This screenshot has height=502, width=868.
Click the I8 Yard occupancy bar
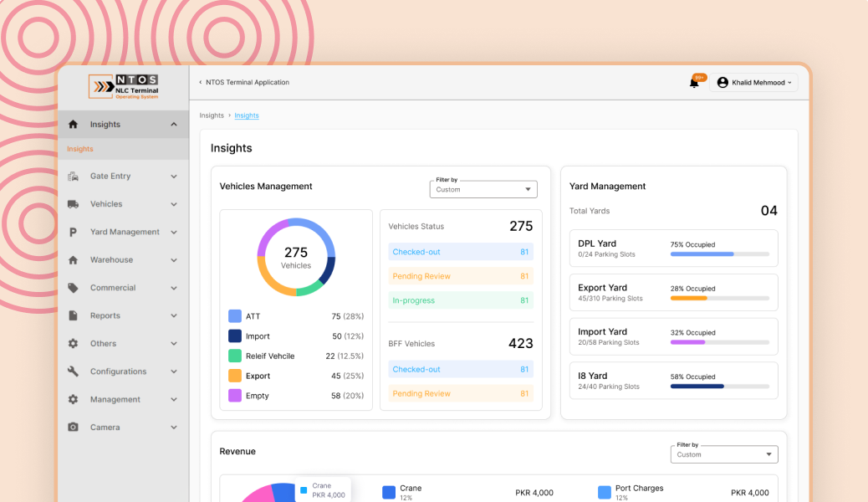click(720, 387)
